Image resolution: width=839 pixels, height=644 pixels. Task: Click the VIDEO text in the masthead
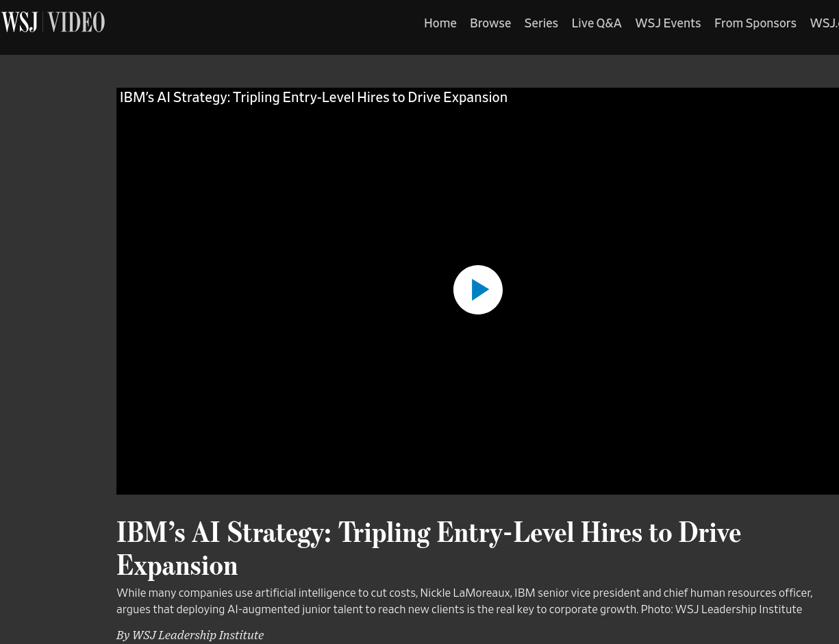75,21
